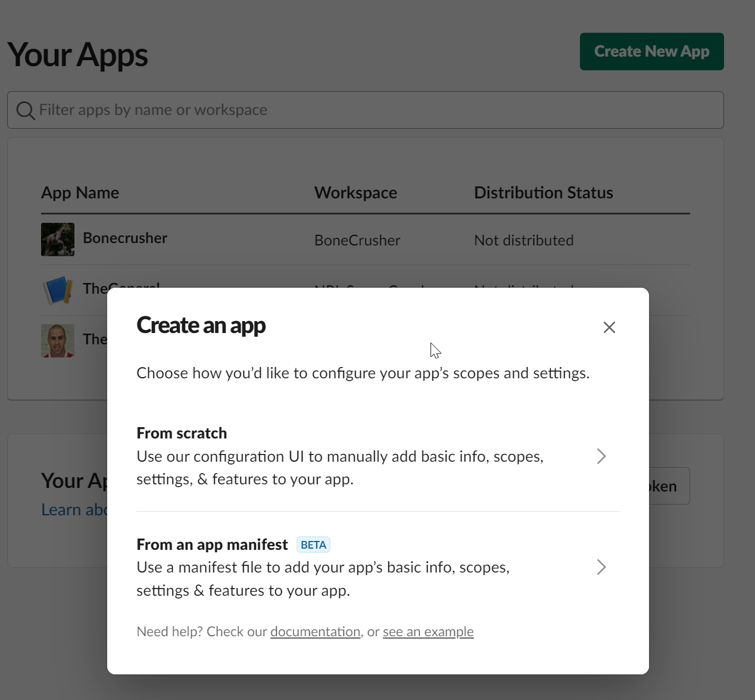Viewport: 755px width, 700px height.
Task: Open the see an example link
Action: pos(428,631)
